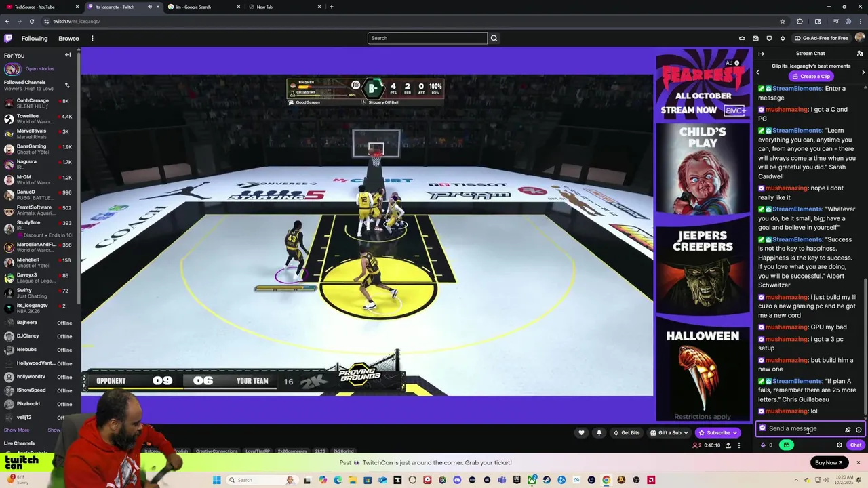Open the Bits cheer icon inside the message box
The height and width of the screenshot is (488, 868).
[848, 429]
